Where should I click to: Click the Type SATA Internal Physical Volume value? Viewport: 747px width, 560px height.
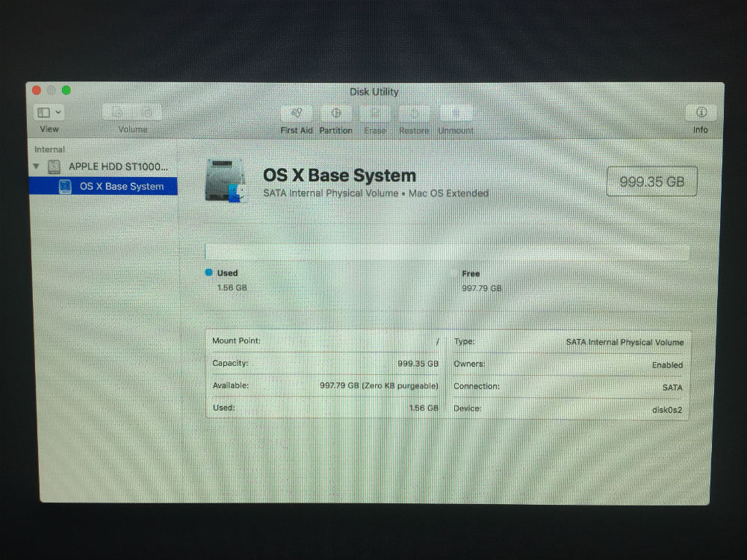[x=624, y=343]
